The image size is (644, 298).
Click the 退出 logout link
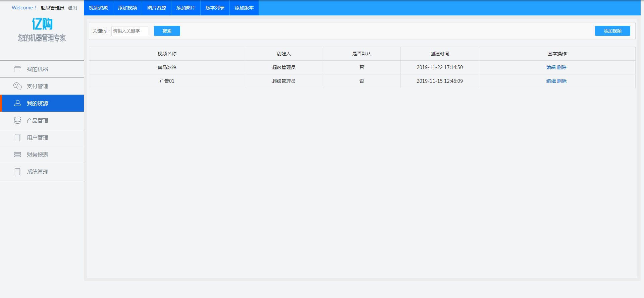[72, 8]
